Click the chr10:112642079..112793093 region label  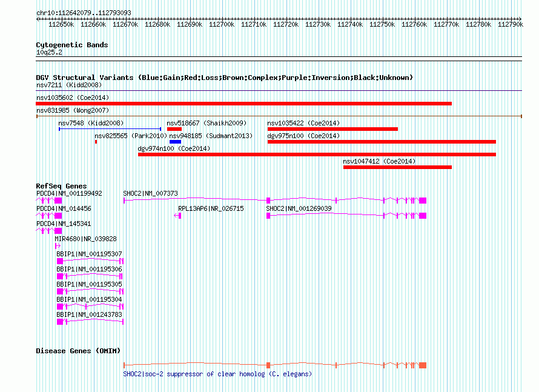[x=84, y=13]
